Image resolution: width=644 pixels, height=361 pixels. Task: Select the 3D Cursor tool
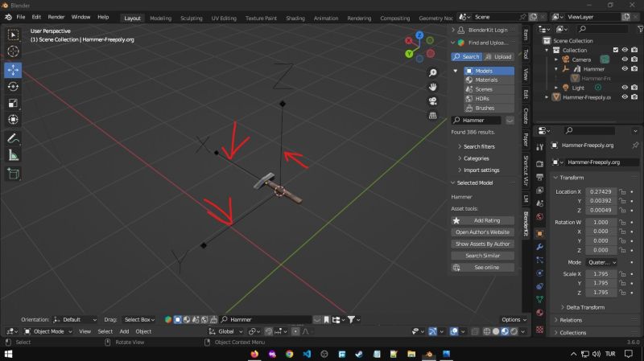(x=13, y=51)
